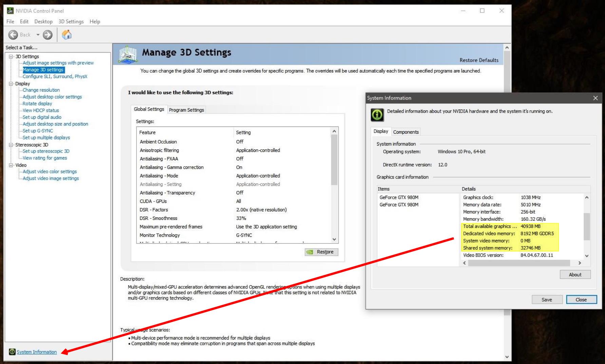Collapse the Stereoscopic 3D tree node

11,145
